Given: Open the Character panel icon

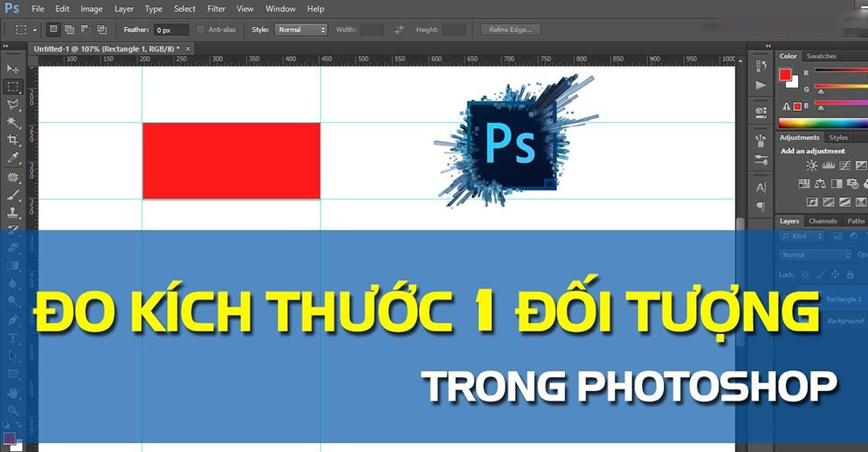Looking at the screenshot, I should [x=761, y=187].
